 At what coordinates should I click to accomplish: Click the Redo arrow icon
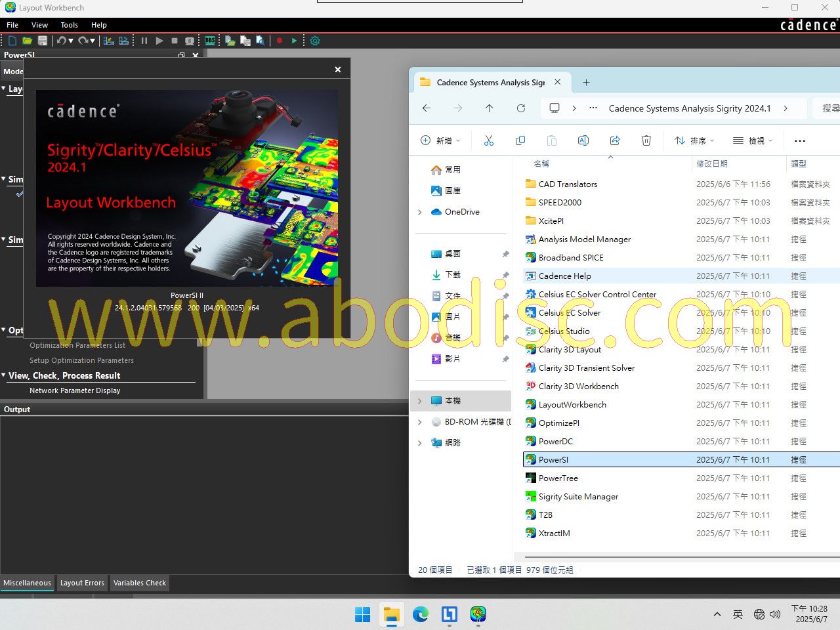coord(83,41)
